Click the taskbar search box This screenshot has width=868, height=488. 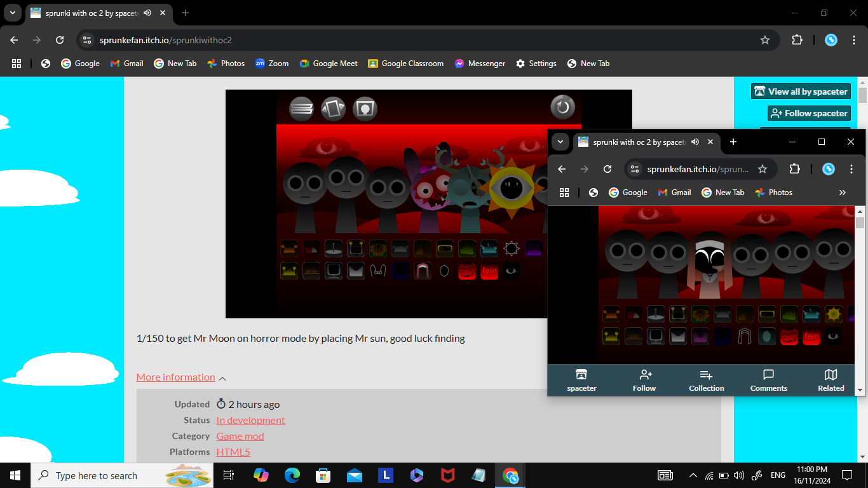(x=122, y=475)
